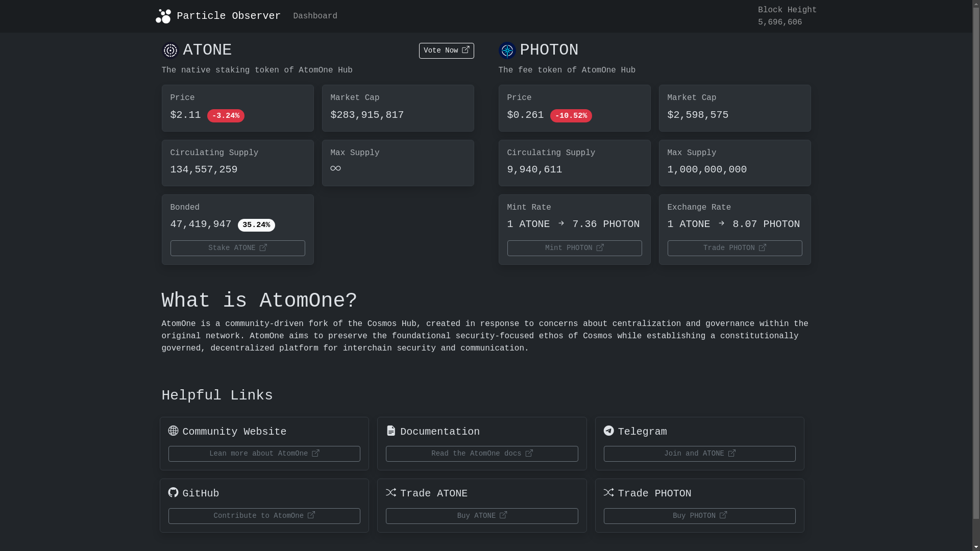980x551 pixels.
Task: Click the infinity symbol under Max Supply
Action: click(335, 168)
